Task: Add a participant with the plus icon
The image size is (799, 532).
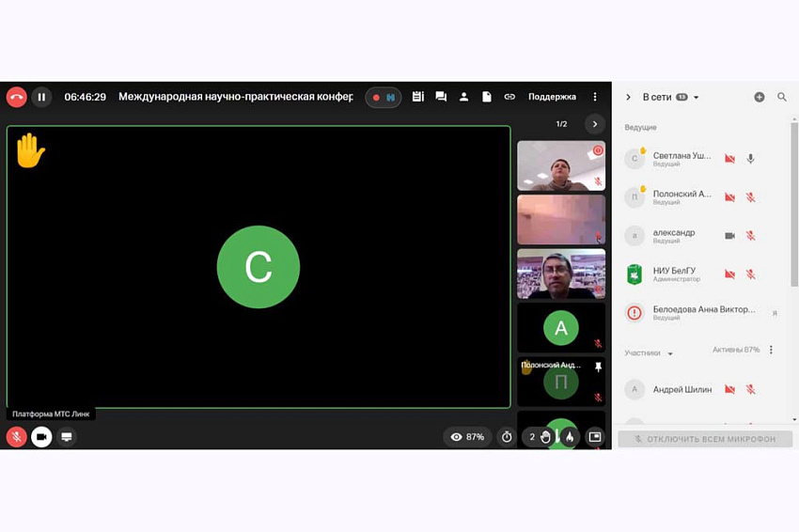Action: tap(759, 97)
